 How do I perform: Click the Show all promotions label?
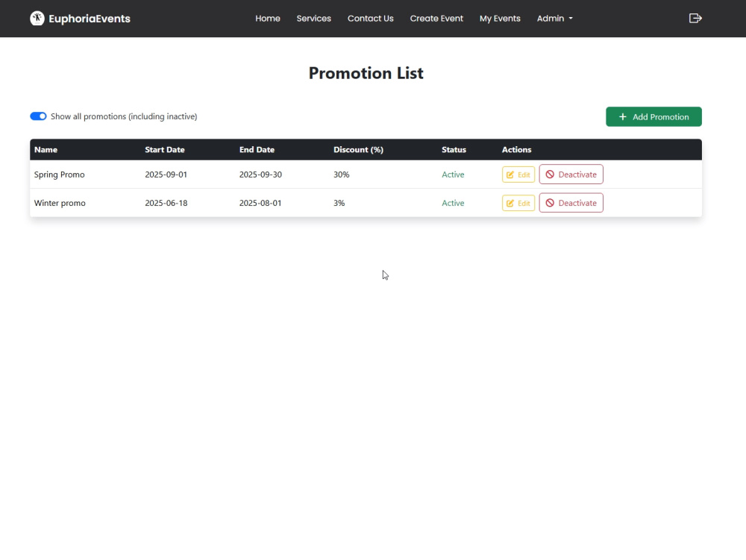[x=124, y=116]
